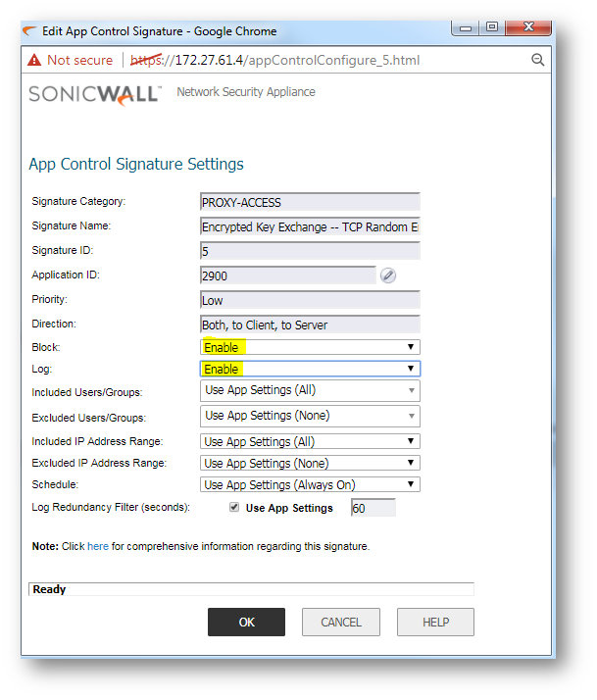This screenshot has height=700, width=597.
Task: Close the Edit App Control Signature window
Action: pyautogui.click(x=528, y=27)
